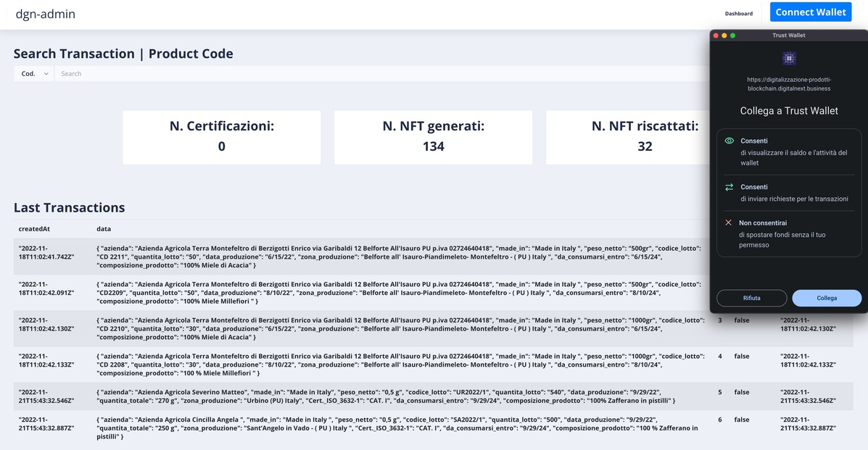Select the N. Certificazioni stat card
The height and width of the screenshot is (450, 868).
pos(221,137)
